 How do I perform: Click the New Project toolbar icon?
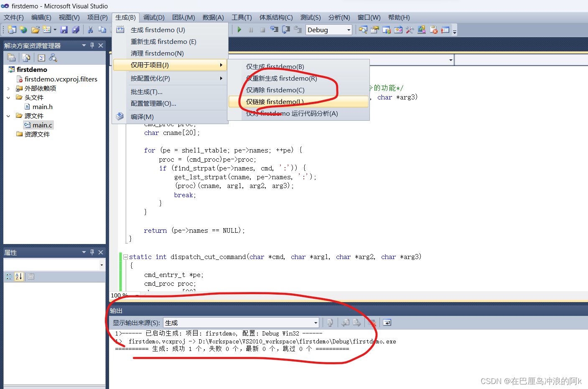12,30
